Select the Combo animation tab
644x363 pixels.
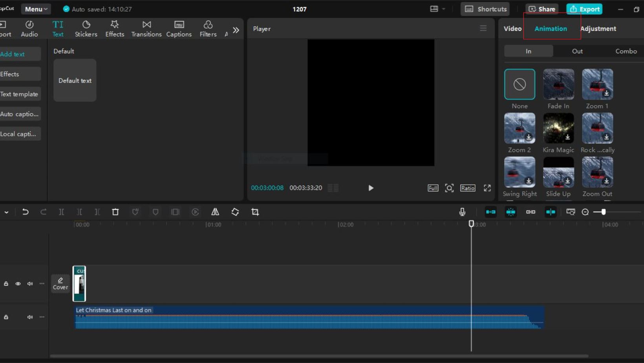tap(626, 51)
